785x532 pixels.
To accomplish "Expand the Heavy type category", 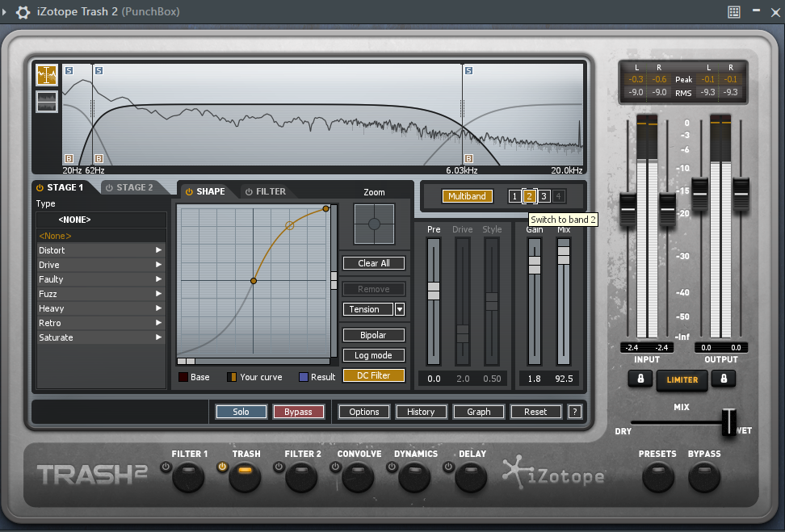I will (x=101, y=308).
